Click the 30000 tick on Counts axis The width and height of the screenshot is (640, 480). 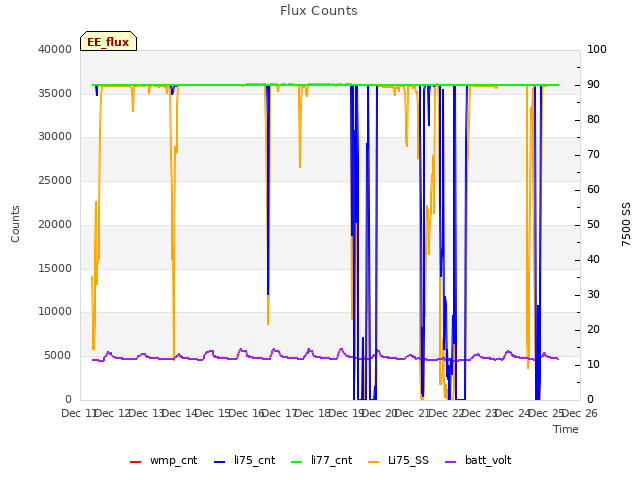(55, 137)
